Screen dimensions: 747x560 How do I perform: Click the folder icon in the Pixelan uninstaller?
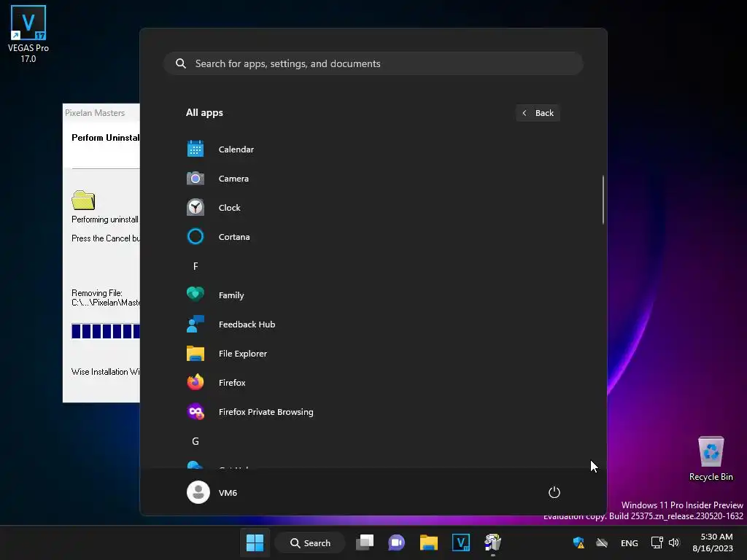pyautogui.click(x=83, y=200)
